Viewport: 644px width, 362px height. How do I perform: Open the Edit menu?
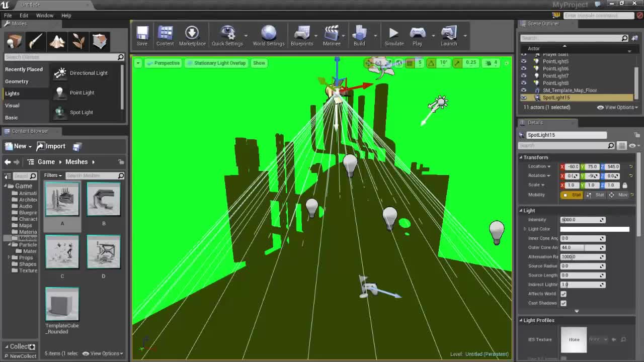(24, 15)
